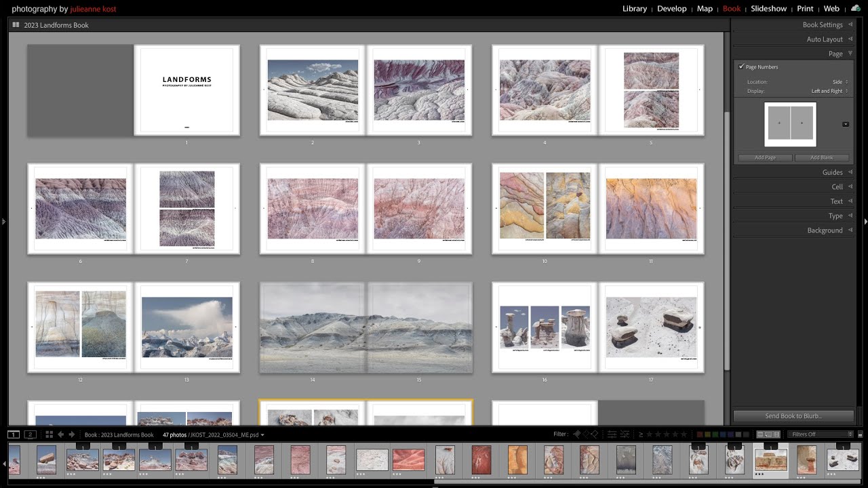Toggle the virtual copies kind filter
The height and width of the screenshot is (488, 868).
[x=768, y=434]
